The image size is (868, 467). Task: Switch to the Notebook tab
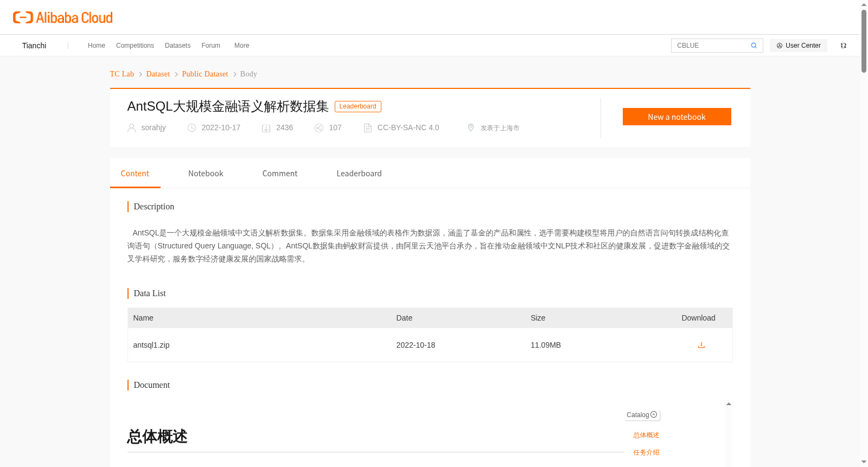pos(206,174)
